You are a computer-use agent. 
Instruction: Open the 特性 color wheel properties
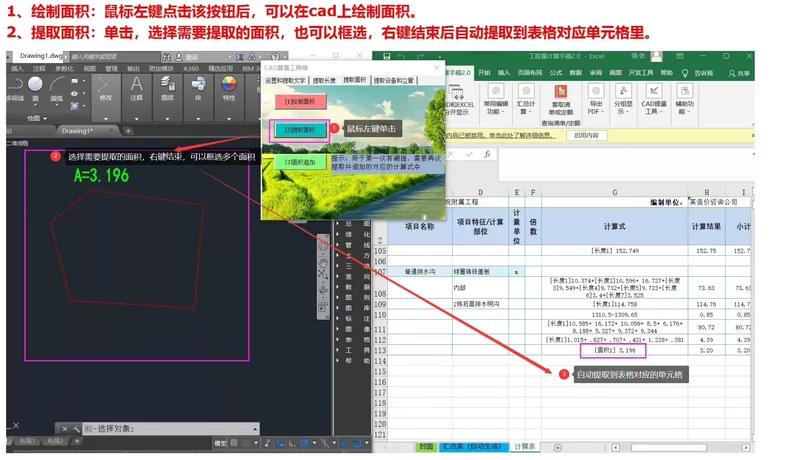(229, 88)
